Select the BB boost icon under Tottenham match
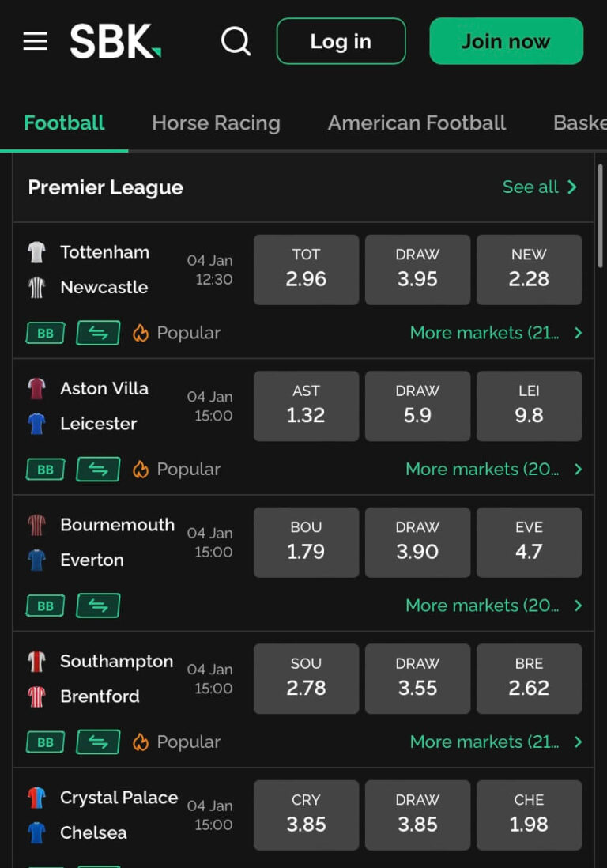Viewport: 607px width, 868px height. (44, 333)
